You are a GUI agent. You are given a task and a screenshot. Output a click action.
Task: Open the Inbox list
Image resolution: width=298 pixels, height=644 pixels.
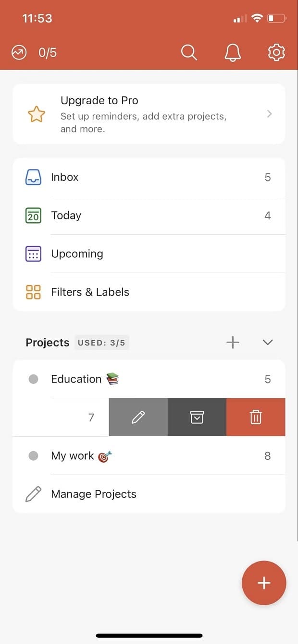point(65,177)
